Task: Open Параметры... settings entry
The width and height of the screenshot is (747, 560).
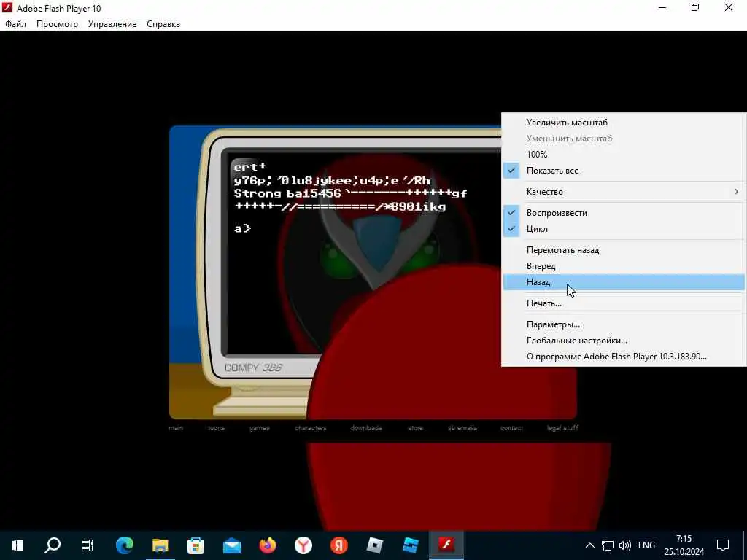Action: click(624, 324)
